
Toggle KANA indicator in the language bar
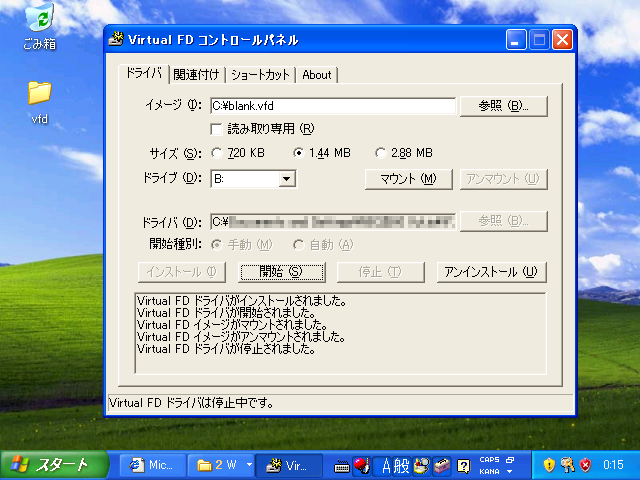coord(489,471)
